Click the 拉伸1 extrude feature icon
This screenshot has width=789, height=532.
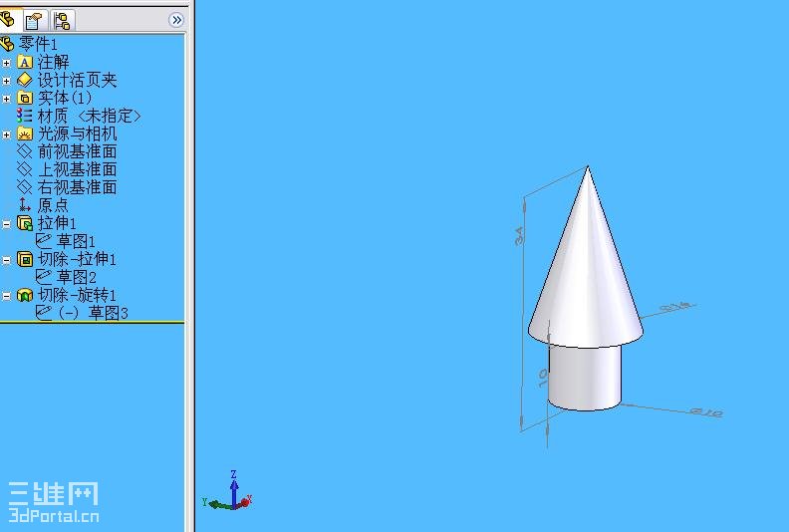pyautogui.click(x=24, y=223)
